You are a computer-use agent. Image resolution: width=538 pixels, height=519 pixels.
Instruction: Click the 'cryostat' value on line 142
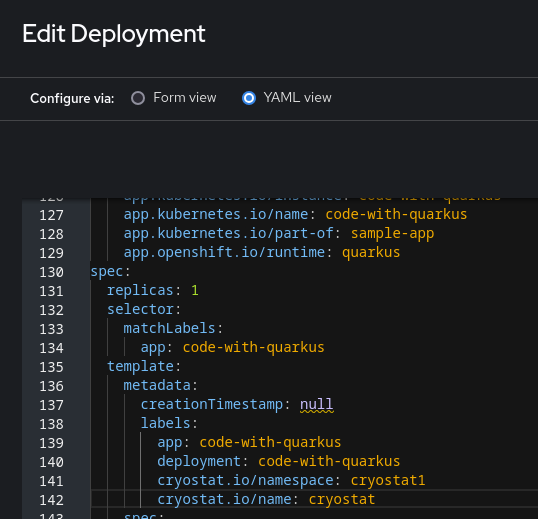pos(342,499)
